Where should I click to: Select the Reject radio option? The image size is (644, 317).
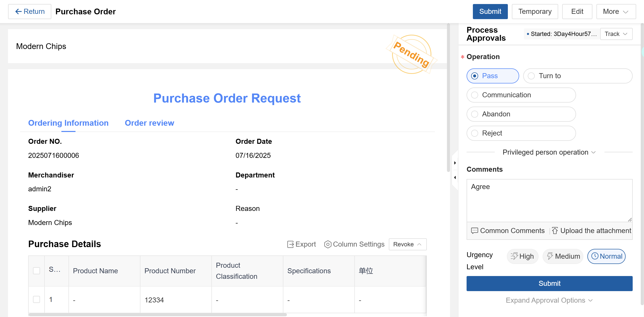click(x=475, y=133)
